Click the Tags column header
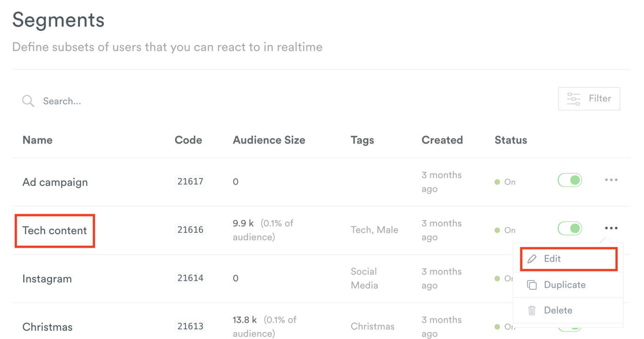The image size is (644, 339). 362,140
